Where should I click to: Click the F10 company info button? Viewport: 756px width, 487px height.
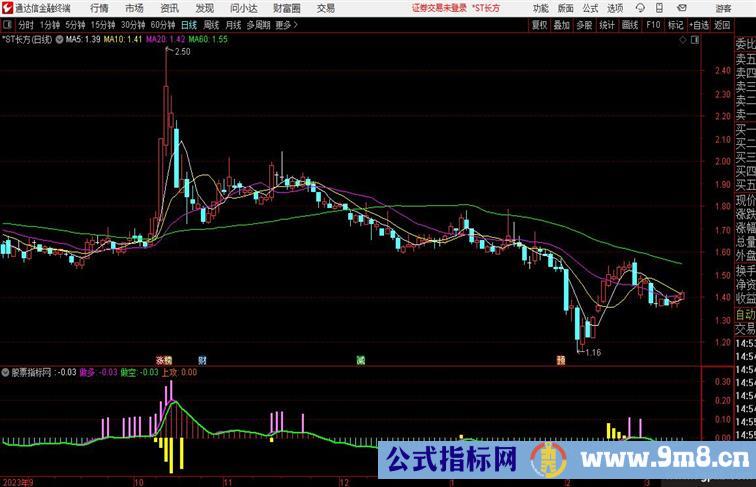tap(653, 25)
